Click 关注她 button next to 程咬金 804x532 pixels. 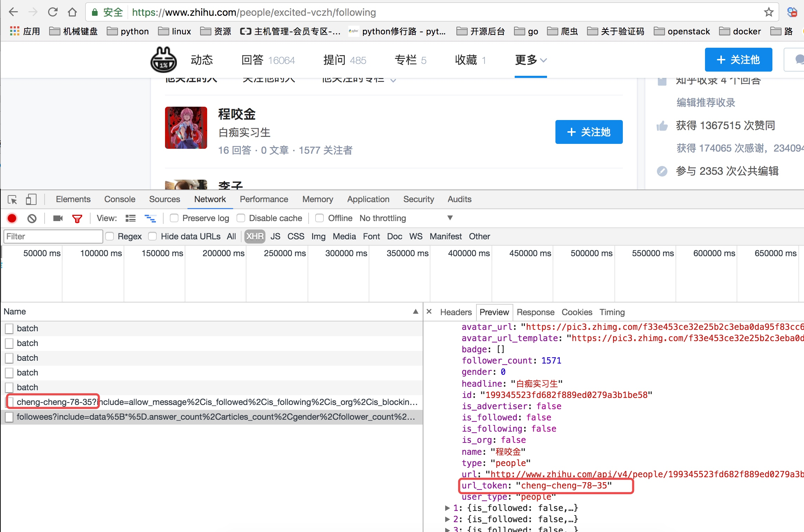589,132
